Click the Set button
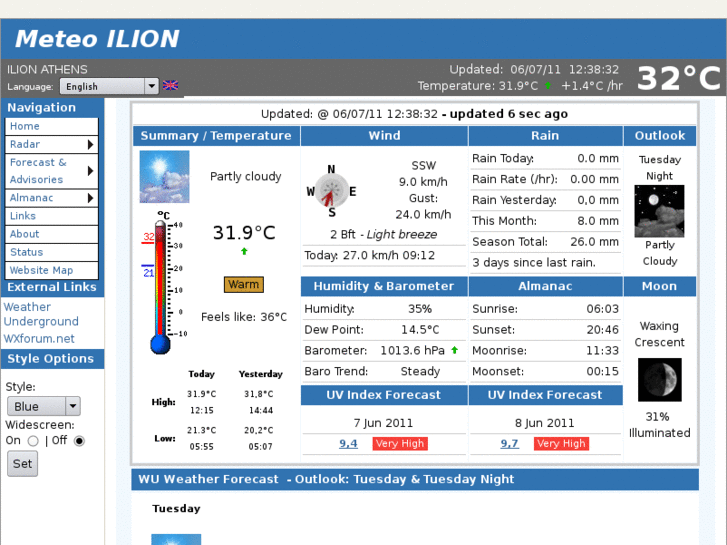 pos(22,464)
